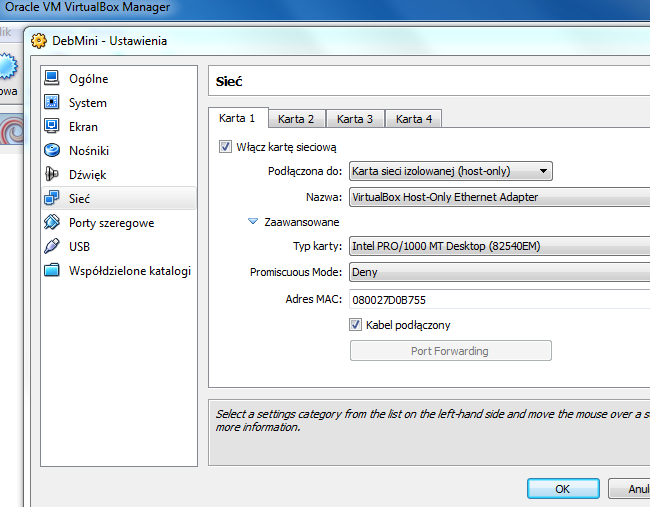Click the VM thumbnail in VirtualBox Manager list
The width and height of the screenshot is (650, 507).
pyautogui.click(x=12, y=129)
